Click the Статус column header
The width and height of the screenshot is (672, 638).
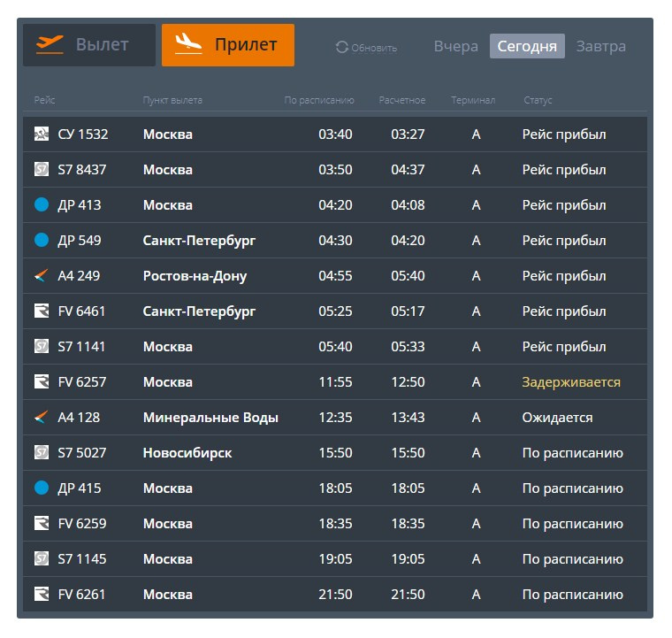(x=538, y=100)
